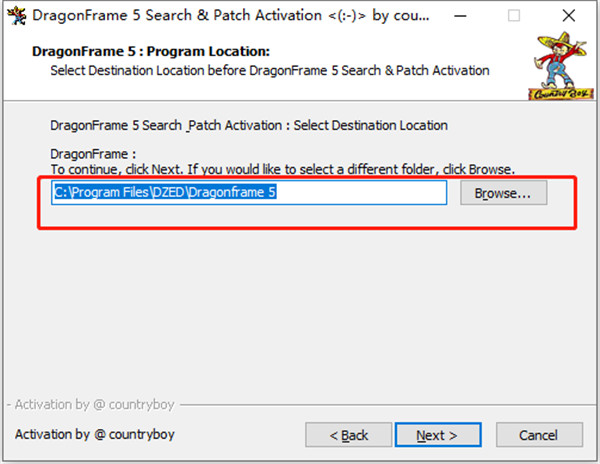Screen dimensions: 600x464
Task: Click 'To continue, click Next' instruction text
Action: point(282,169)
